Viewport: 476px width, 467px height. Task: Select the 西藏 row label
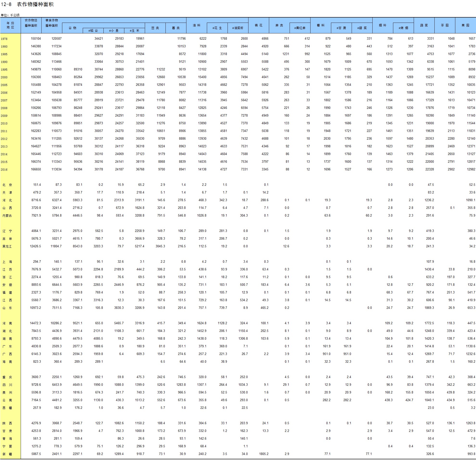[7, 408]
